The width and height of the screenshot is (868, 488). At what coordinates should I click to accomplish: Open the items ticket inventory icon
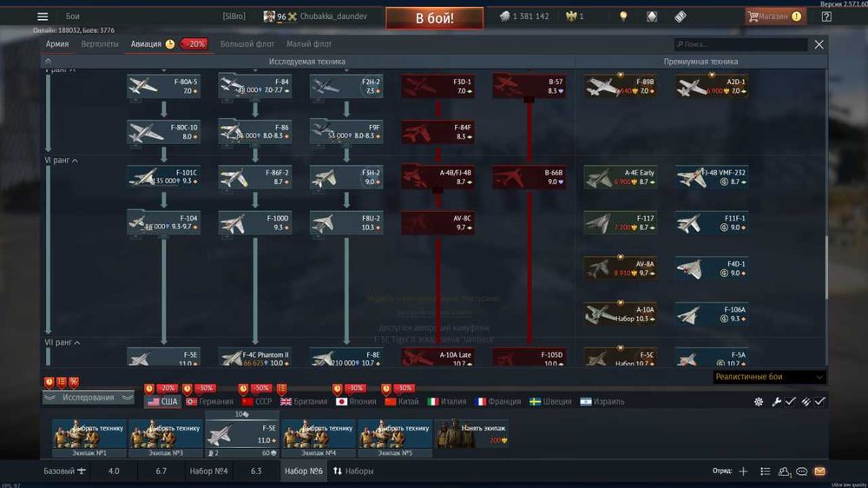tap(681, 16)
